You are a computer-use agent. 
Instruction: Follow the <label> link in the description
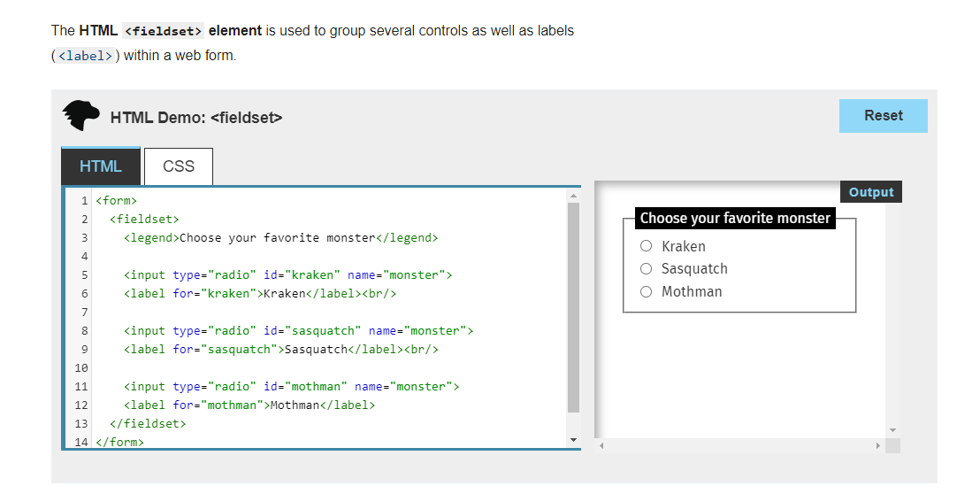pyautogui.click(x=85, y=56)
